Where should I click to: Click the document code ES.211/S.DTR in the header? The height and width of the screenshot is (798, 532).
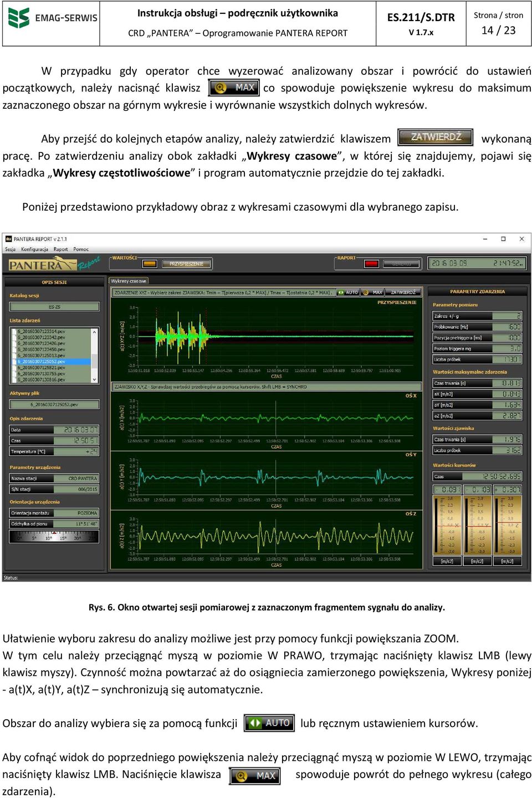421,18
